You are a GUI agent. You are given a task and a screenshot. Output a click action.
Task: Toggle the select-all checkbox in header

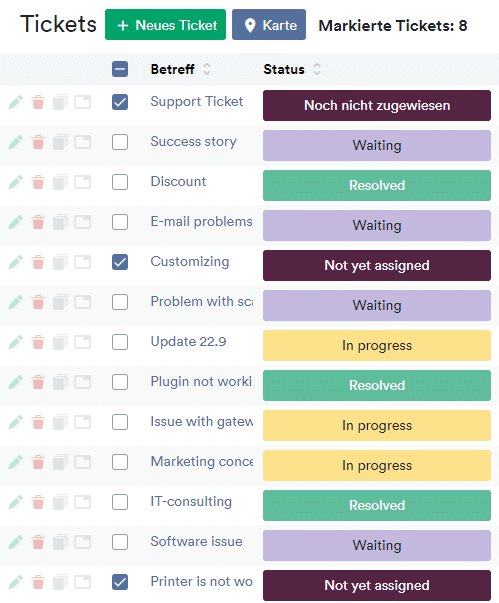click(x=120, y=69)
